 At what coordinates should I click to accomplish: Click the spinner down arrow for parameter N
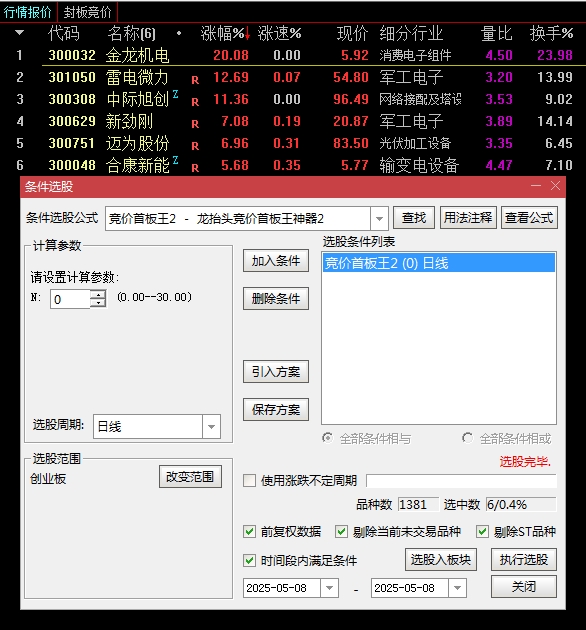98,303
